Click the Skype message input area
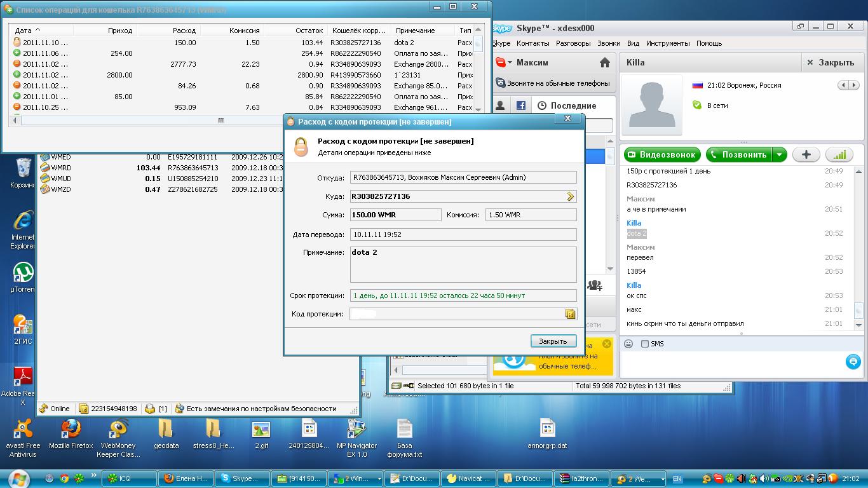This screenshot has width=868, height=488. click(731, 364)
